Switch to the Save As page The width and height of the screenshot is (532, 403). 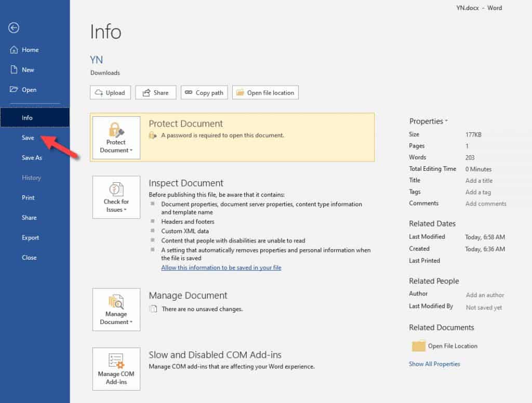32,158
